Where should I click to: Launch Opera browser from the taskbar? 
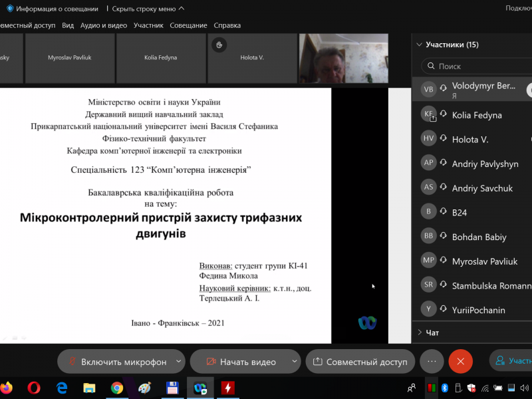coord(33,387)
